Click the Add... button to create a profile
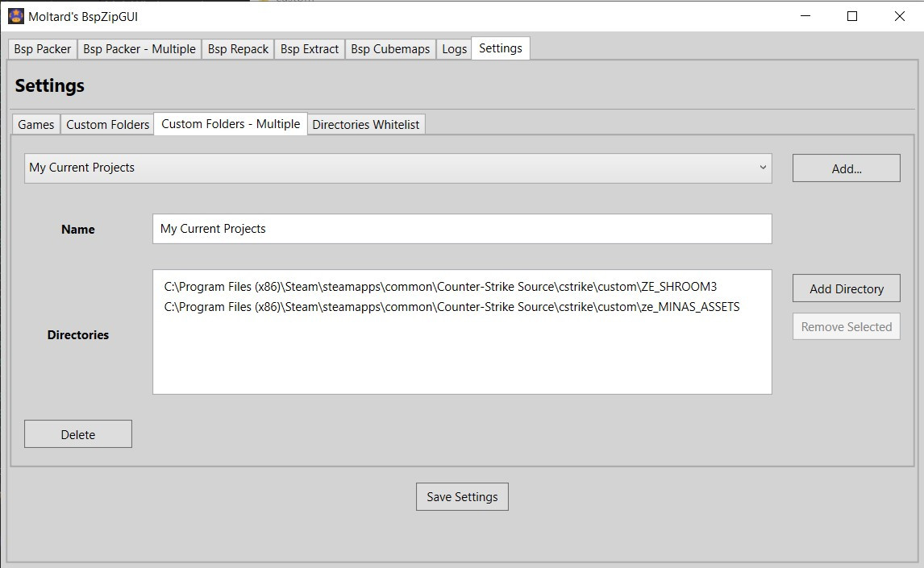The height and width of the screenshot is (568, 924). coord(846,168)
